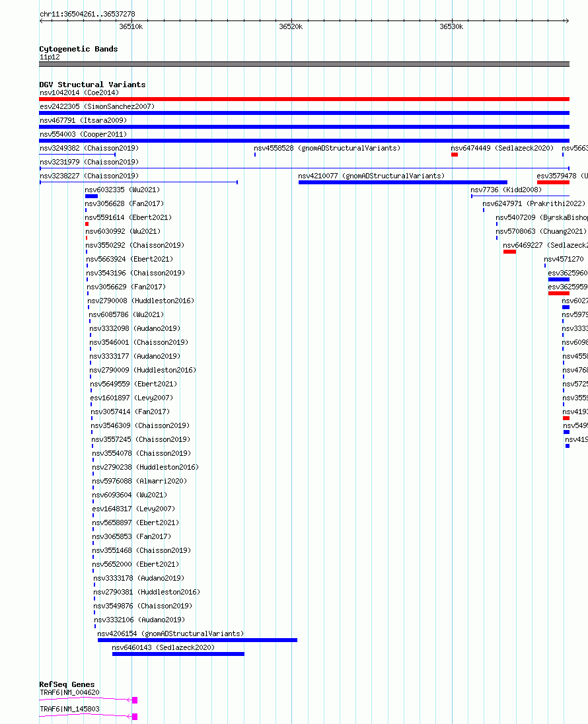Click nsv2790008 (Huddleston2016) label
588x724 pixels.
coord(141,300)
